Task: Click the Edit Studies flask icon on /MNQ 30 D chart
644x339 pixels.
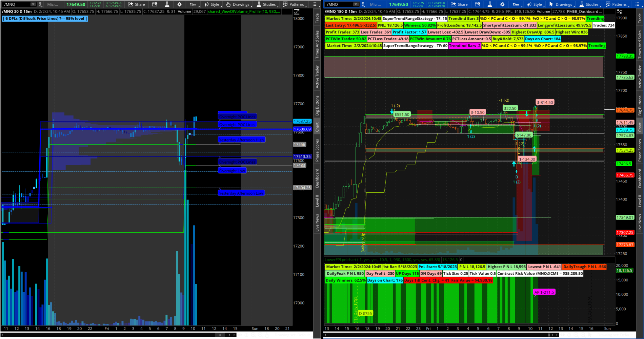Action: tap(167, 4)
